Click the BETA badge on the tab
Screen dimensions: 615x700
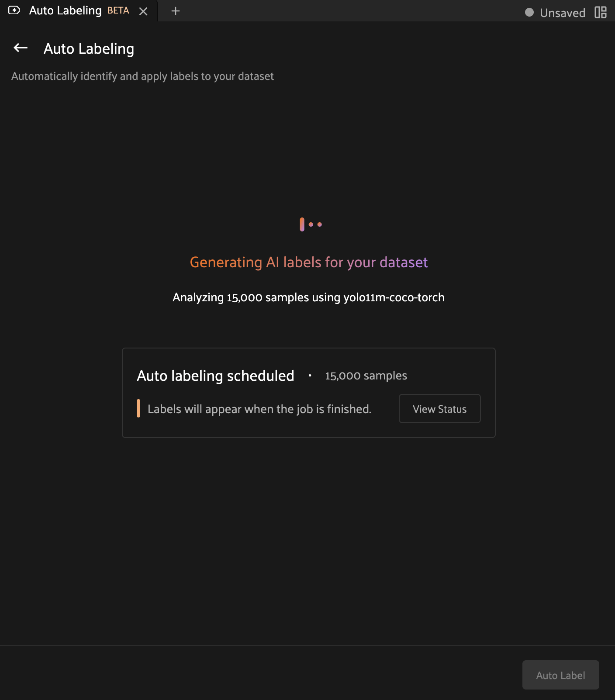point(117,10)
